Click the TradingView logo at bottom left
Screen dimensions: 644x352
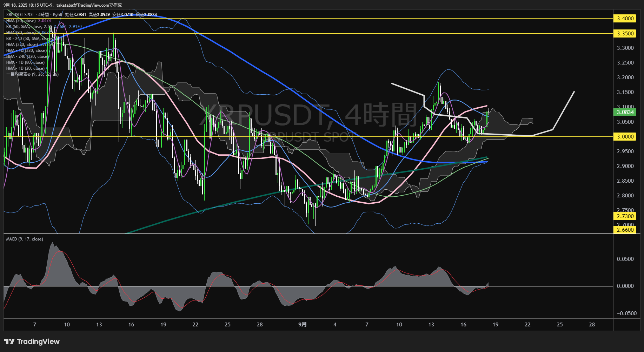pyautogui.click(x=32, y=341)
